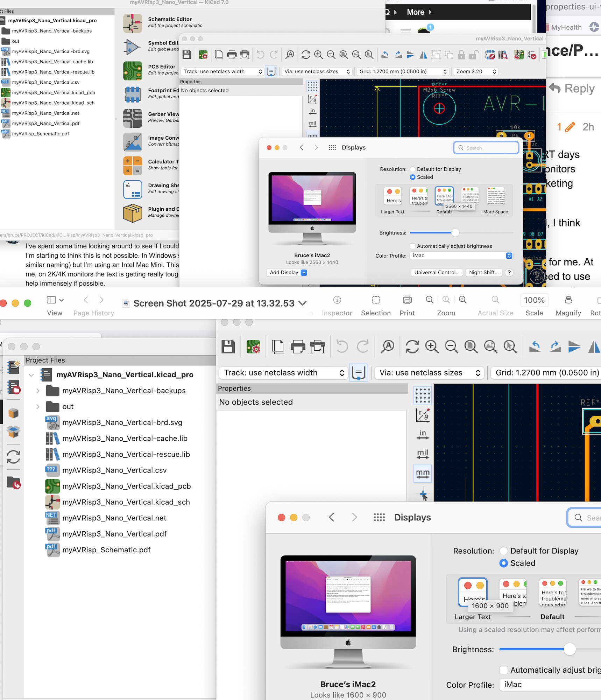Image resolution: width=601 pixels, height=700 pixels.
Task: Open the Add Display dropdown
Action: point(287,273)
